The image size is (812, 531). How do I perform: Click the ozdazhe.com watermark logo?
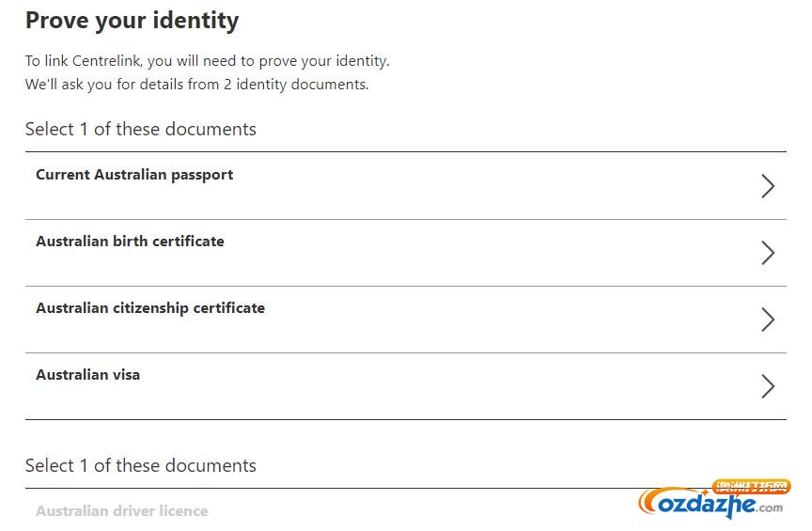[x=710, y=504]
